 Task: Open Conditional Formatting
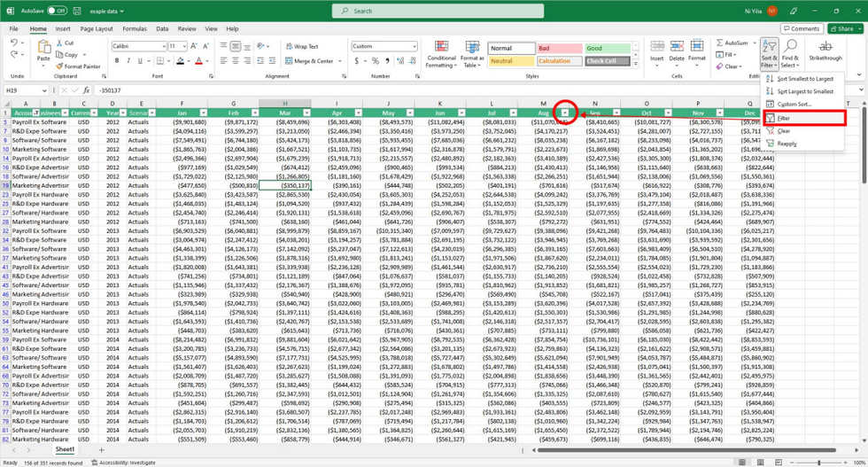click(441, 54)
